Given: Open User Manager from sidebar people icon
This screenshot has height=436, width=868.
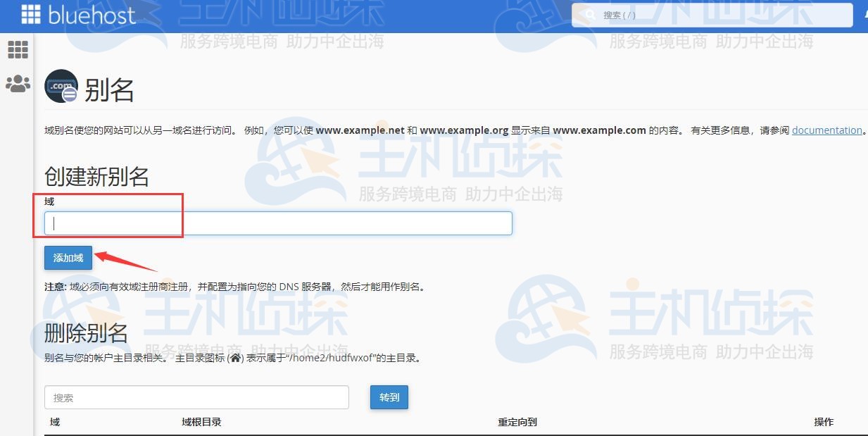Looking at the screenshot, I should click(x=18, y=85).
